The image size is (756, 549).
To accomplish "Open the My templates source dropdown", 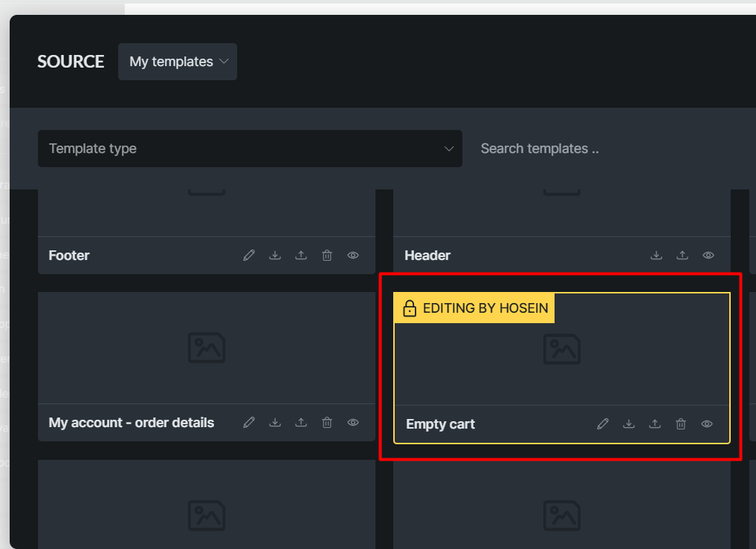I will (178, 62).
